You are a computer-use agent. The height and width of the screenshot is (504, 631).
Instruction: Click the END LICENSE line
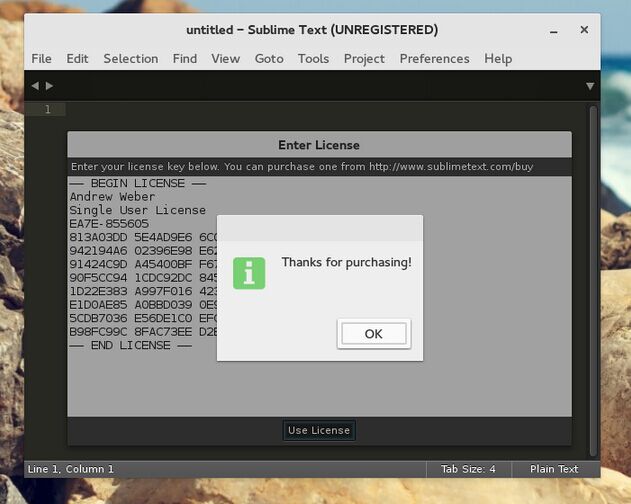coord(130,345)
